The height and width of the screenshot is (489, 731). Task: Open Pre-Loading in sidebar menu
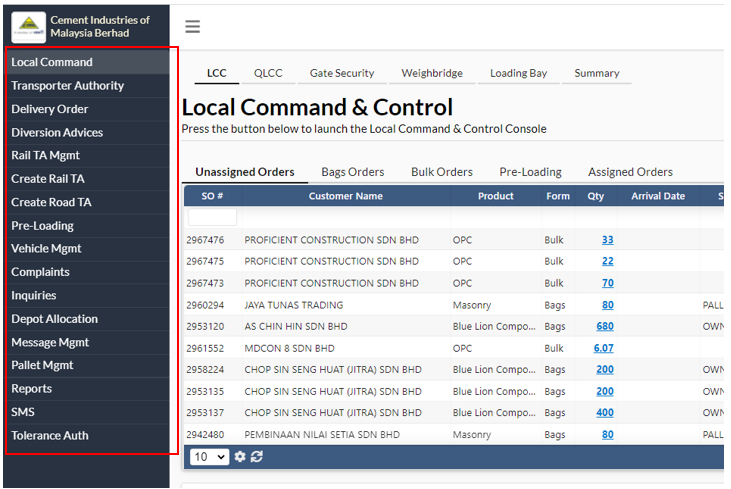pyautogui.click(x=87, y=226)
